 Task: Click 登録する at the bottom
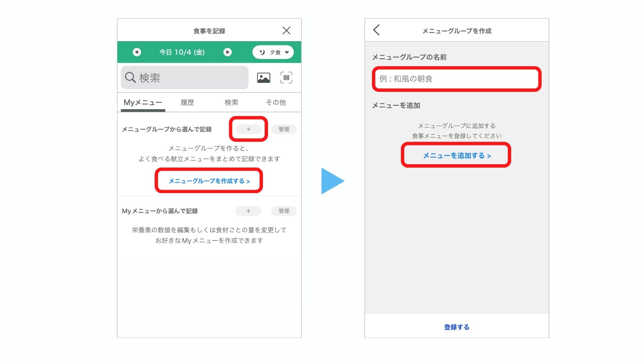click(x=457, y=327)
